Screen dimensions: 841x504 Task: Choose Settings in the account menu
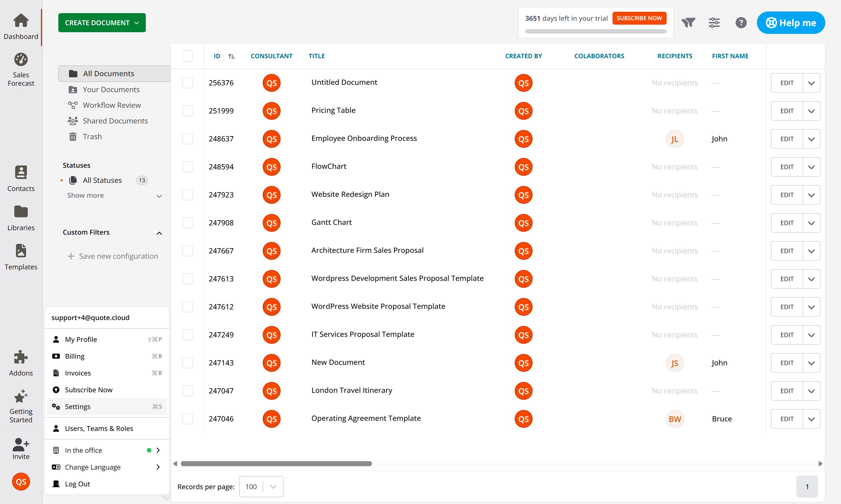[77, 407]
